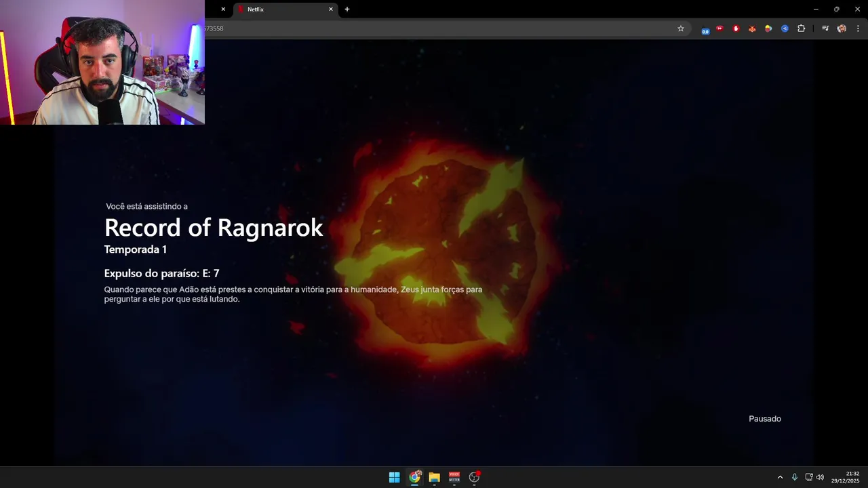Image resolution: width=868 pixels, height=488 pixels.
Task: Bookmark this page with the star icon
Action: (x=681, y=28)
